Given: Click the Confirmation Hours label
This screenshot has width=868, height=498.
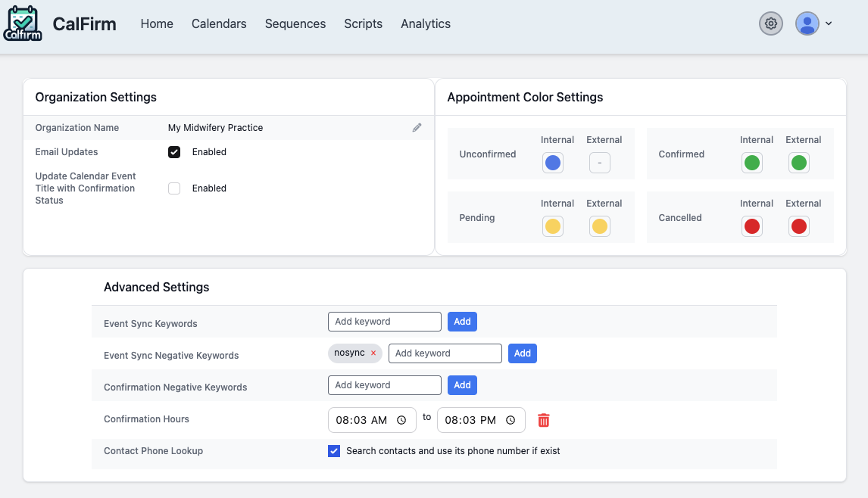Looking at the screenshot, I should click(x=146, y=419).
